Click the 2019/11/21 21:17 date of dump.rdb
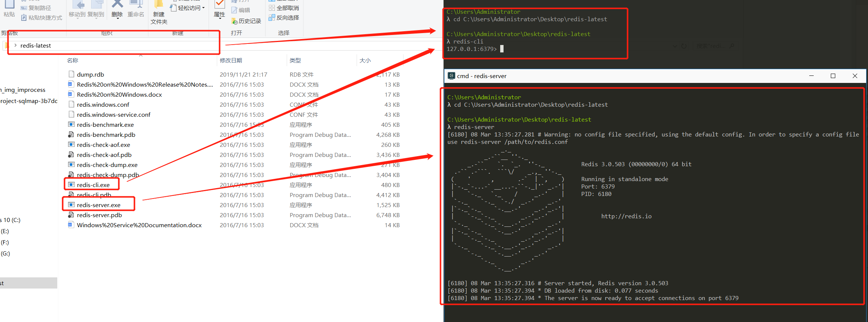The image size is (868, 322). point(244,74)
